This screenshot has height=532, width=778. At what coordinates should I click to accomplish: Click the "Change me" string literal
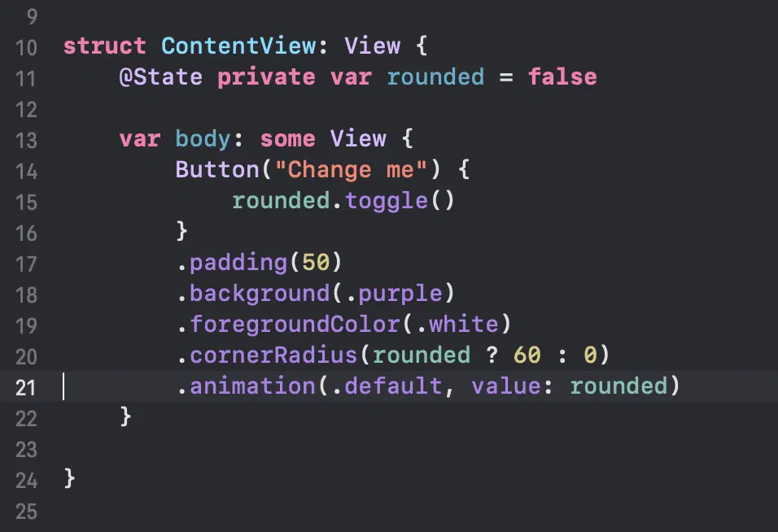coord(350,170)
